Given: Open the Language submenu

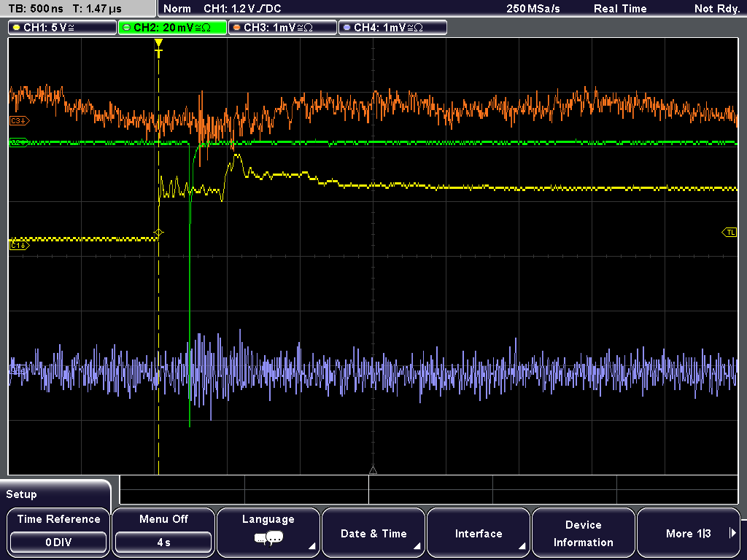Looking at the screenshot, I should coord(268,532).
